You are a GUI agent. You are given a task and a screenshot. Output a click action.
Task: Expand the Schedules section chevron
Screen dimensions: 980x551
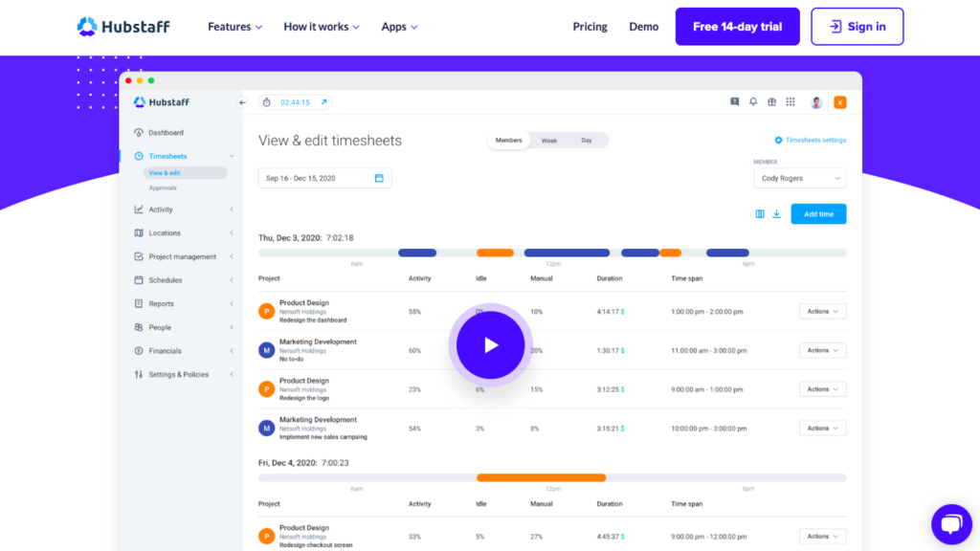coord(232,280)
